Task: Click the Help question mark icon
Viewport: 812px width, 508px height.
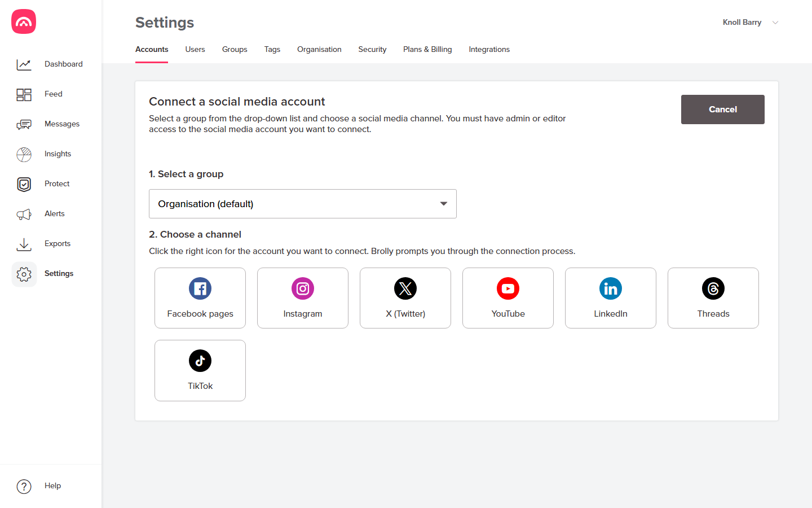Action: 24,486
